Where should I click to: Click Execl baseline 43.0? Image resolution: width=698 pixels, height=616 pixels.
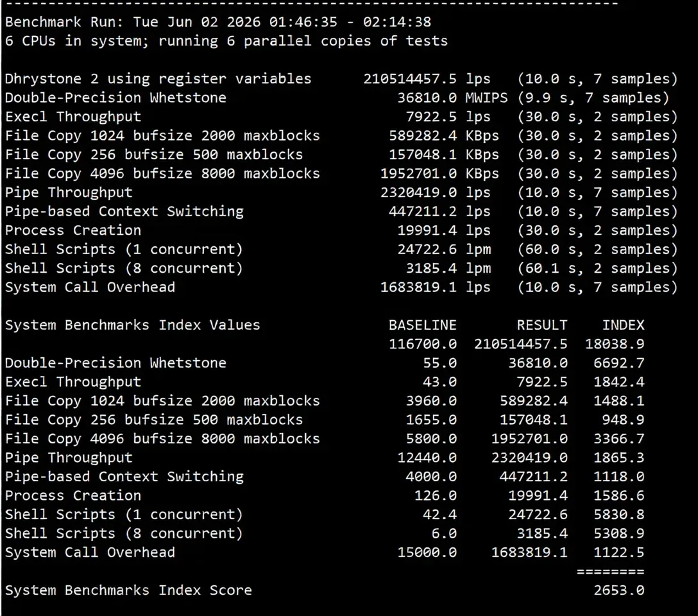[x=439, y=382]
